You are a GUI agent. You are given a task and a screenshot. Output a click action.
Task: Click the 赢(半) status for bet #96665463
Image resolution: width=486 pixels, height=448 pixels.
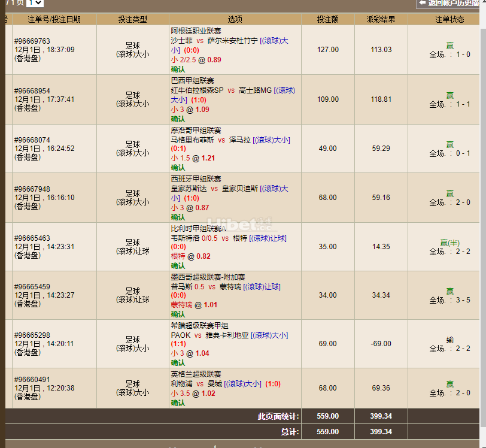point(449,243)
